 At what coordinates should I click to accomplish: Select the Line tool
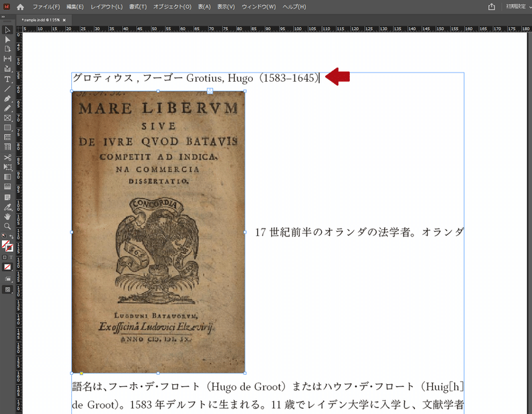(x=7, y=89)
